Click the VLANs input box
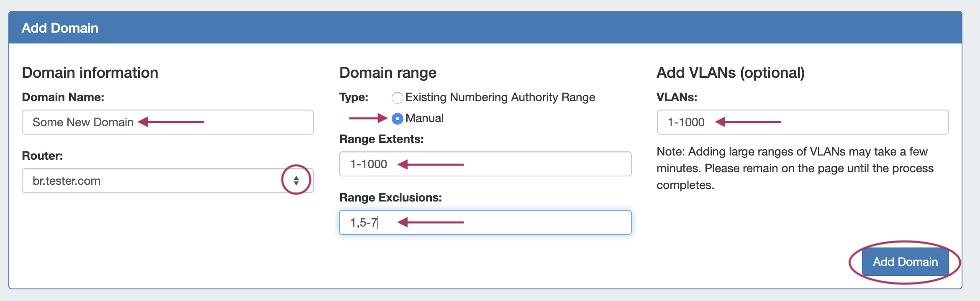 tap(802, 122)
